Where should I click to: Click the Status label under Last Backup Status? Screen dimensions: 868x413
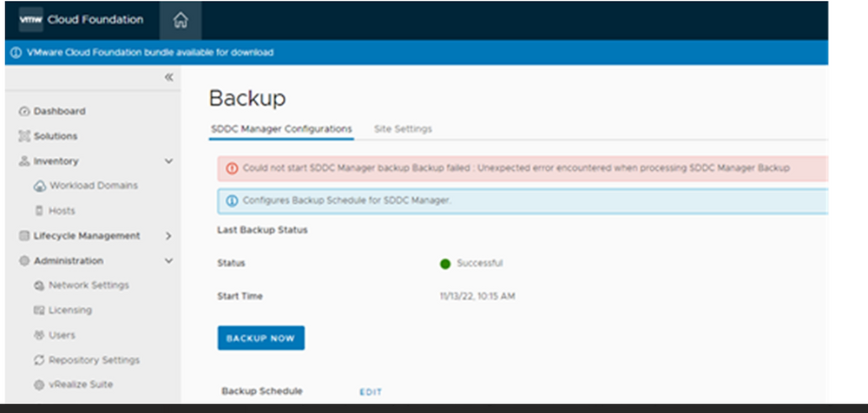[x=231, y=264]
